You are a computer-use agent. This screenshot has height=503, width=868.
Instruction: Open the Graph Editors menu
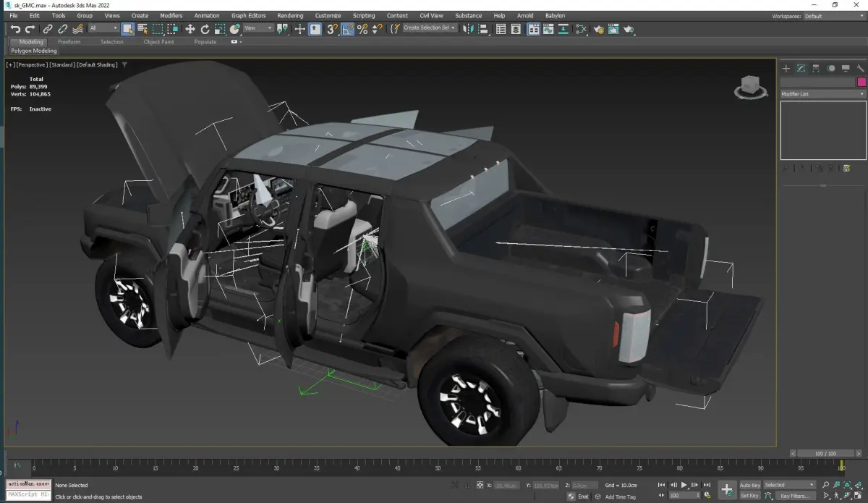click(249, 15)
